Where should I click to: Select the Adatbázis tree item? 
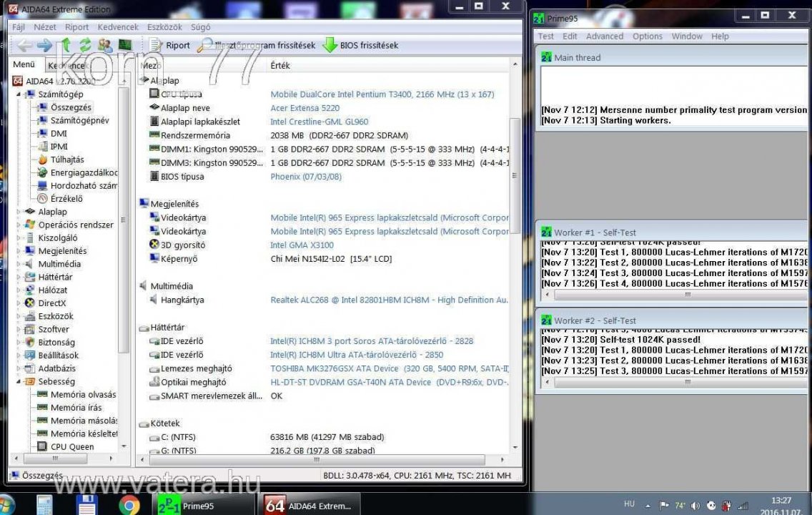(56, 368)
